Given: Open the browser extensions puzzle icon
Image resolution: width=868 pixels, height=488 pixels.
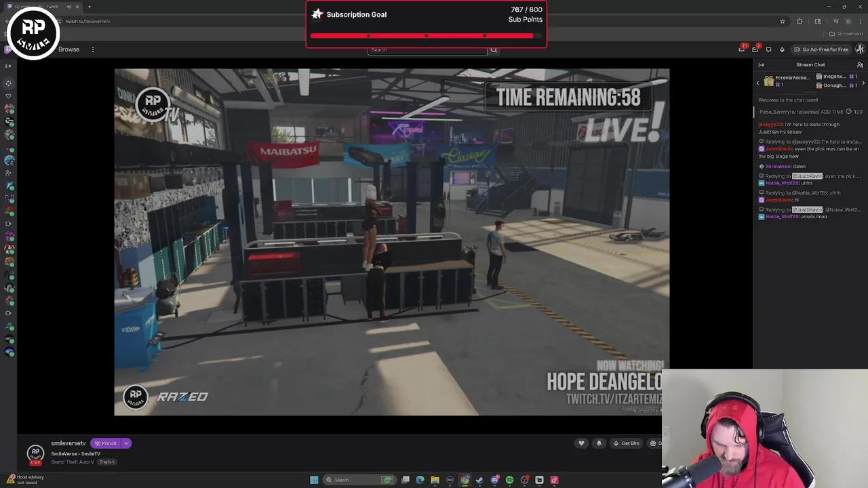Looking at the screenshot, I should pos(800,22).
